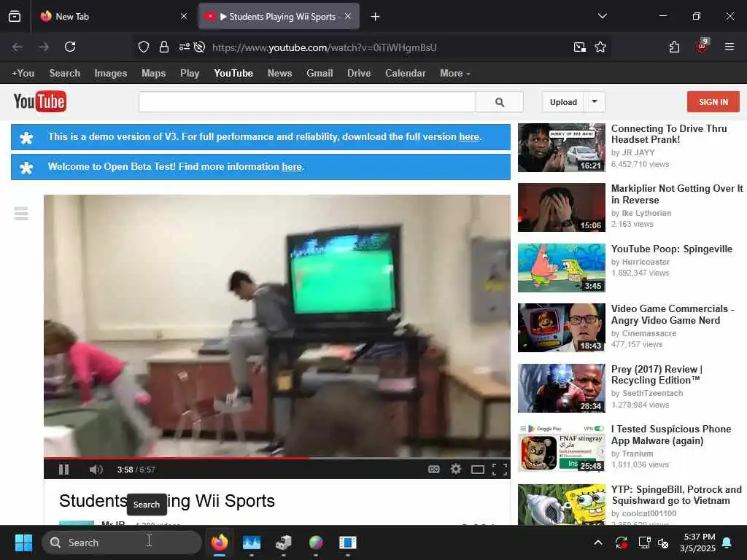The image size is (747, 560).
Task: Focus the YouTube search input box
Action: pos(307,102)
